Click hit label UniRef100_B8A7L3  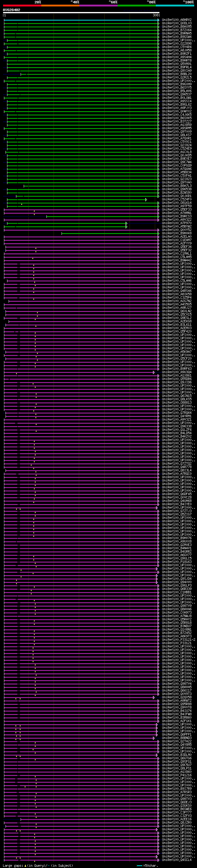point(177,186)
